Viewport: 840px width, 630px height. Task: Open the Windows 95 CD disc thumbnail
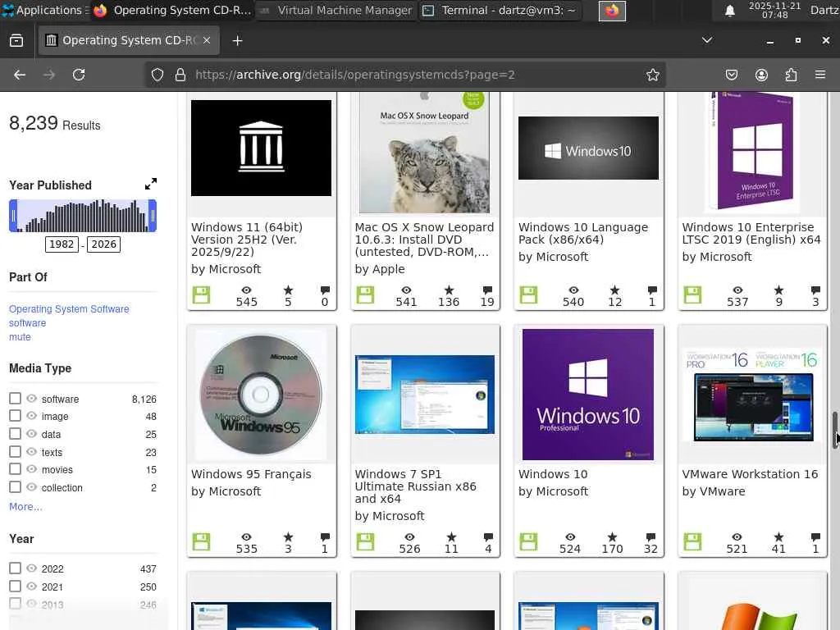261,395
